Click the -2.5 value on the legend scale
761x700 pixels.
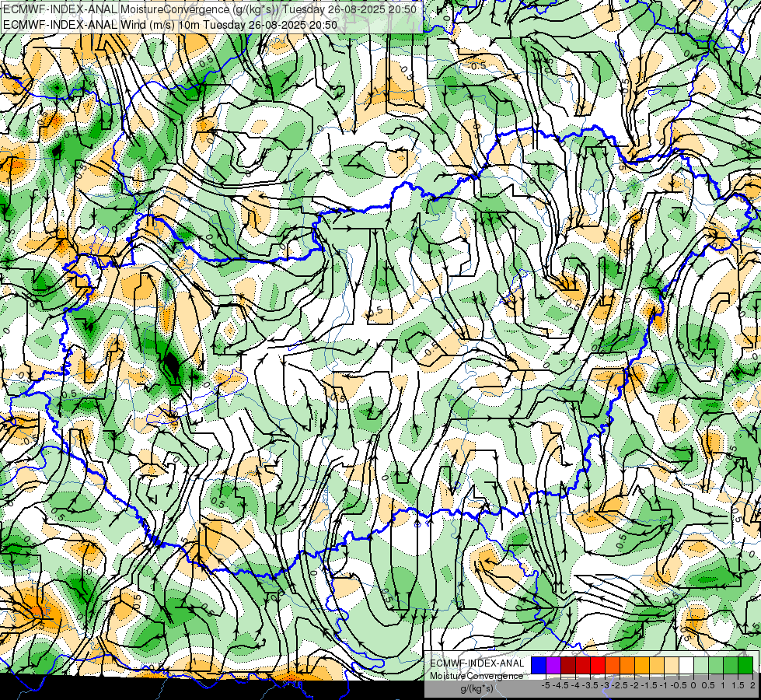620,685
